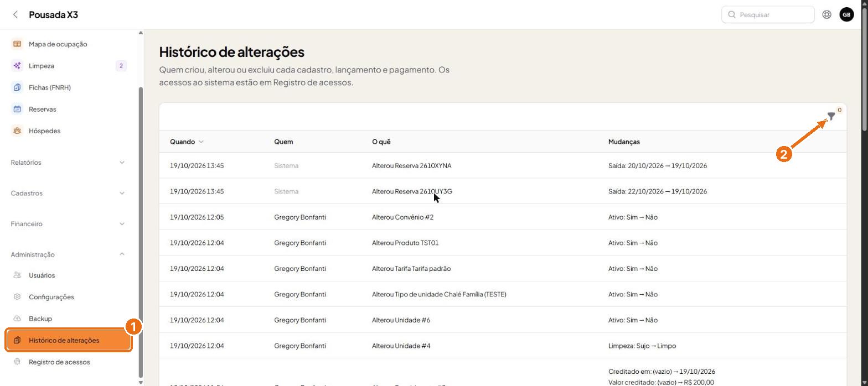Click the Hóspedes icon in sidebar

(17, 131)
